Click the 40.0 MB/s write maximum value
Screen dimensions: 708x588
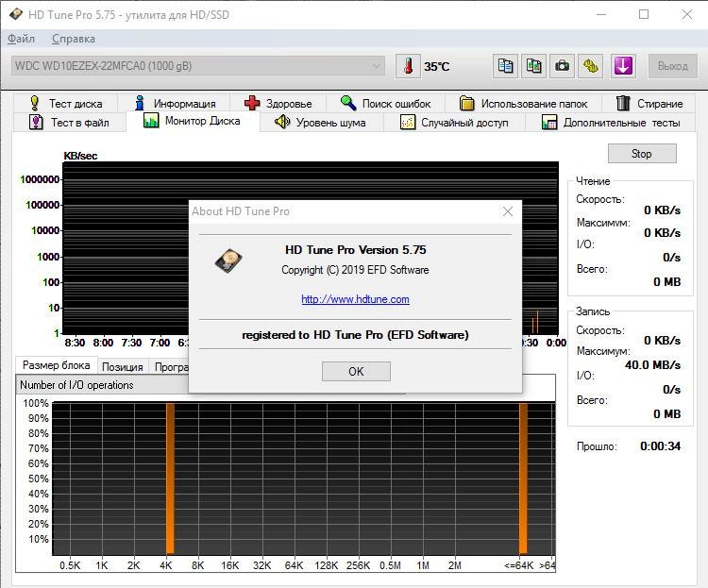click(x=652, y=365)
